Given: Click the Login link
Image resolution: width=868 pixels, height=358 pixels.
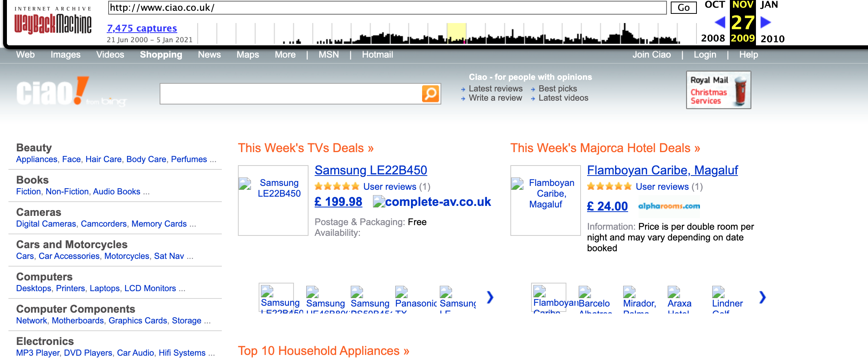Looking at the screenshot, I should (x=705, y=55).
